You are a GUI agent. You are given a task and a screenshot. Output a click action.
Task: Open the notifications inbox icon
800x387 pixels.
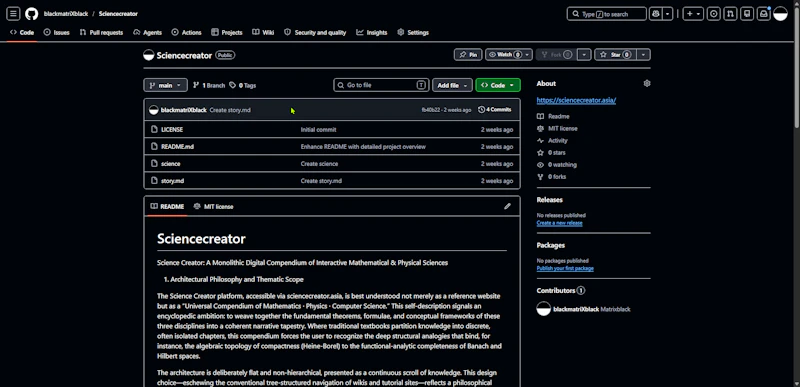point(764,14)
